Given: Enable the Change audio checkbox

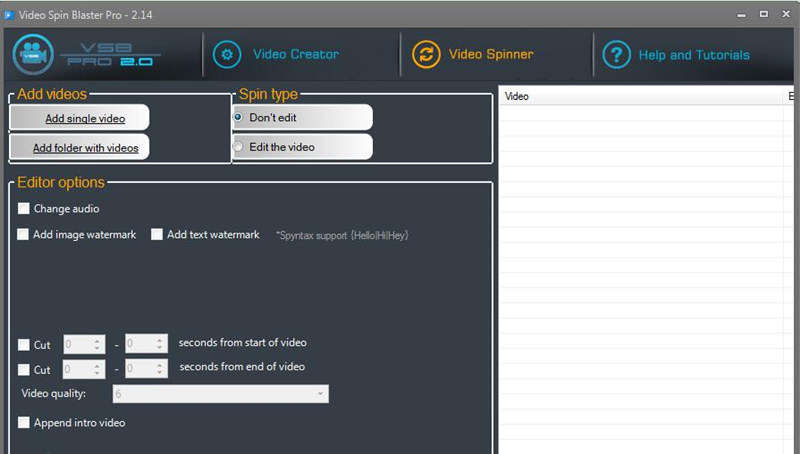Looking at the screenshot, I should coord(23,208).
